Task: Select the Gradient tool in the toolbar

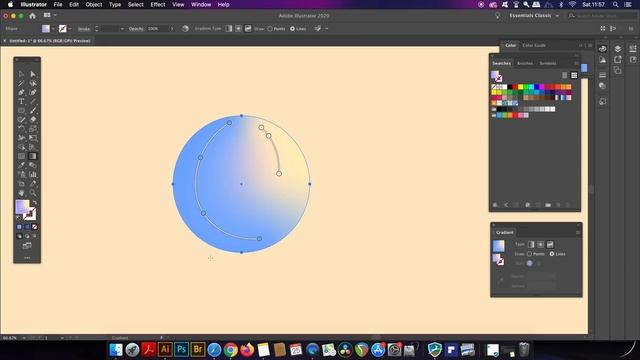Action: (33, 156)
